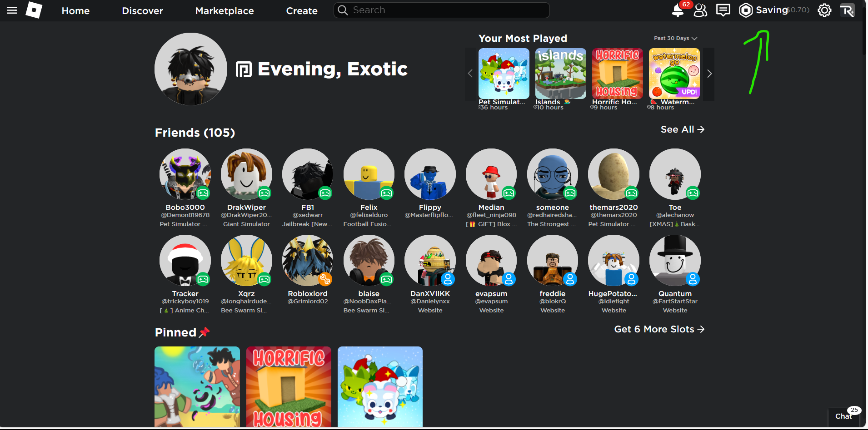The height and width of the screenshot is (430, 868).
Task: Open the notifications bell
Action: [x=678, y=10]
